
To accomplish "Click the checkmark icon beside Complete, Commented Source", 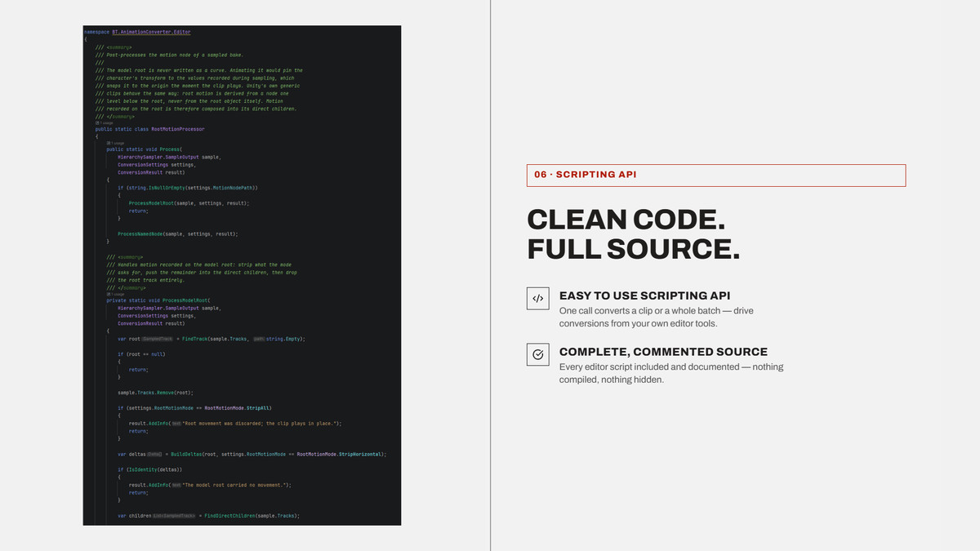I will (537, 354).
